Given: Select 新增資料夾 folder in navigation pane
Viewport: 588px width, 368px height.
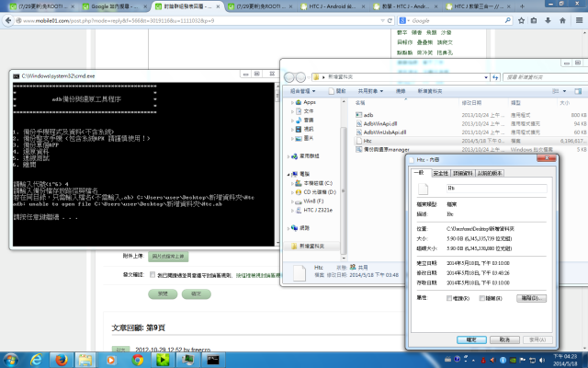Looking at the screenshot, I should [x=311, y=246].
